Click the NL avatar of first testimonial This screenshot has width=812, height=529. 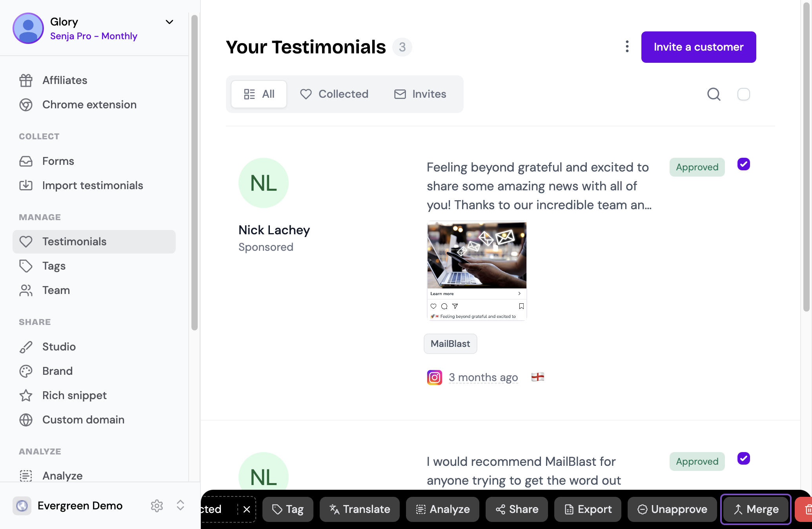pyautogui.click(x=264, y=183)
